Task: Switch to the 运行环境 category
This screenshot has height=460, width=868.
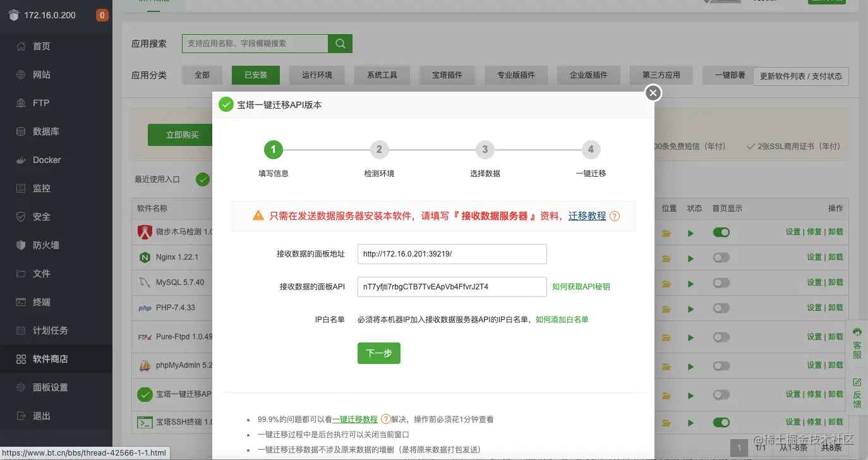Action: pyautogui.click(x=317, y=75)
